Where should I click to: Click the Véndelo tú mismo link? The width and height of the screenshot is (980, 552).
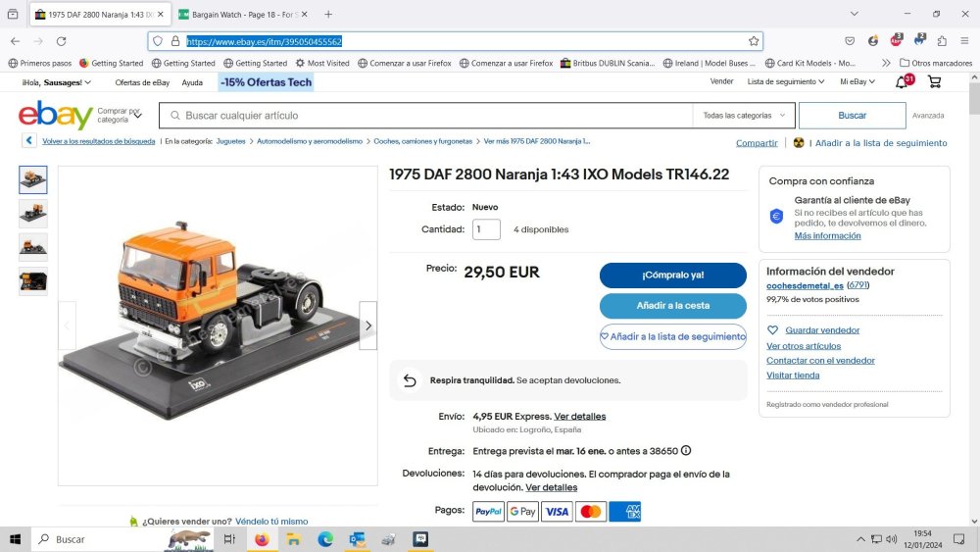pyautogui.click(x=271, y=522)
